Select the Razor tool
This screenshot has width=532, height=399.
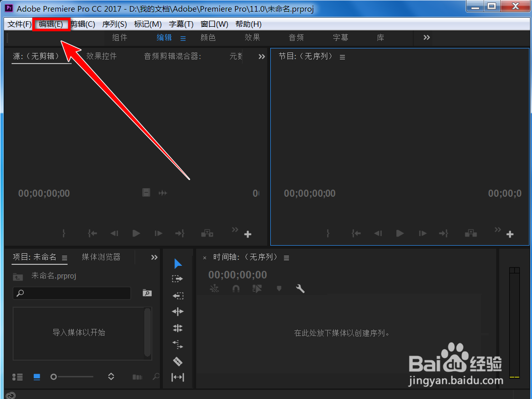[x=178, y=361]
